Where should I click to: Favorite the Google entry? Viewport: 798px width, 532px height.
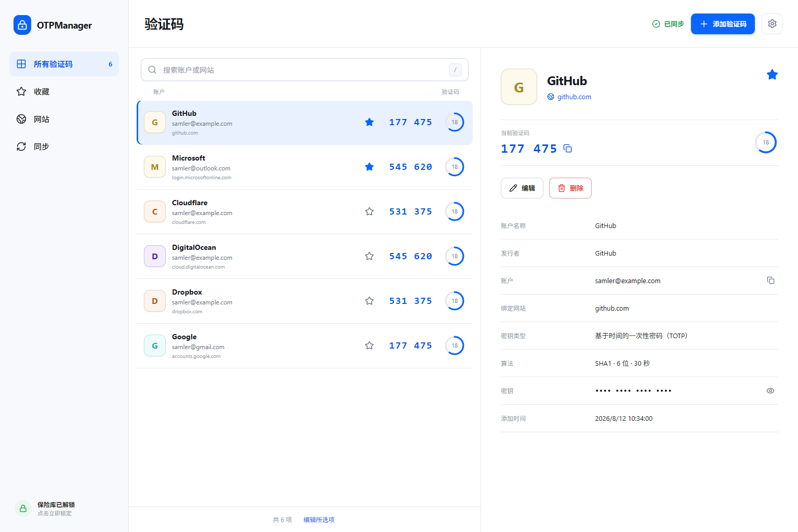(369, 345)
